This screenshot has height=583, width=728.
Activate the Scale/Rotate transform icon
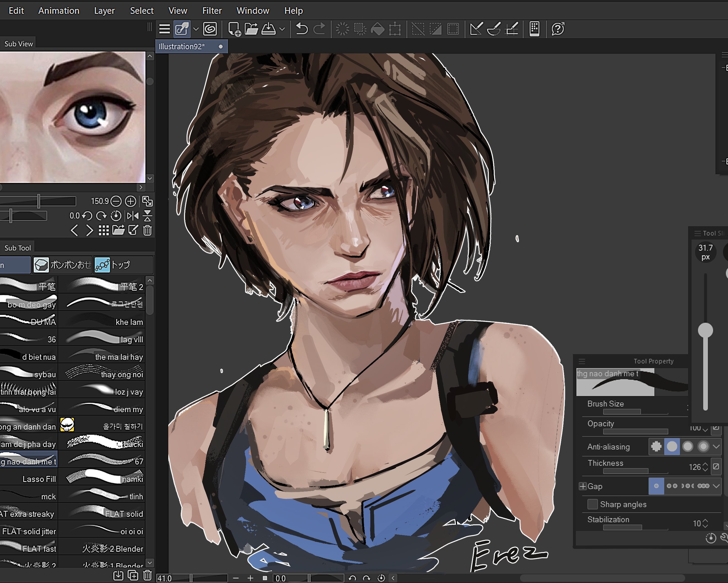click(x=395, y=29)
